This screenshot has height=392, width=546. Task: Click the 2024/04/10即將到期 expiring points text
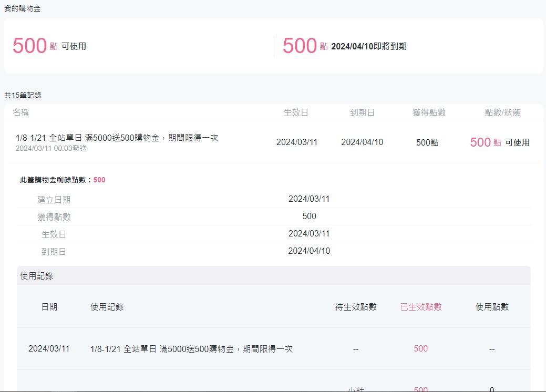(x=368, y=46)
